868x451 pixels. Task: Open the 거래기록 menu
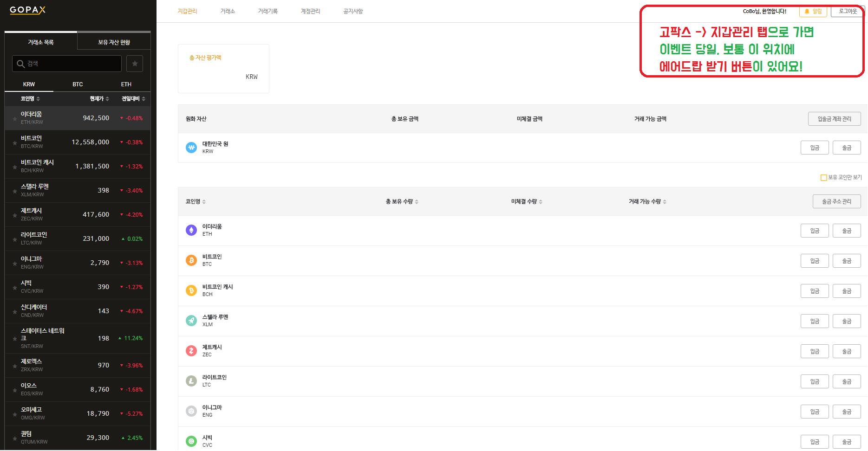pyautogui.click(x=268, y=11)
